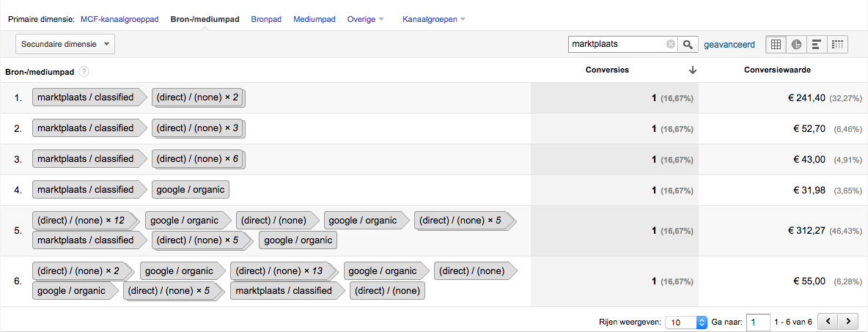Viewport: 868px width, 332px height.
Task: Expand the Kanaalgroepen menu
Action: 434,19
